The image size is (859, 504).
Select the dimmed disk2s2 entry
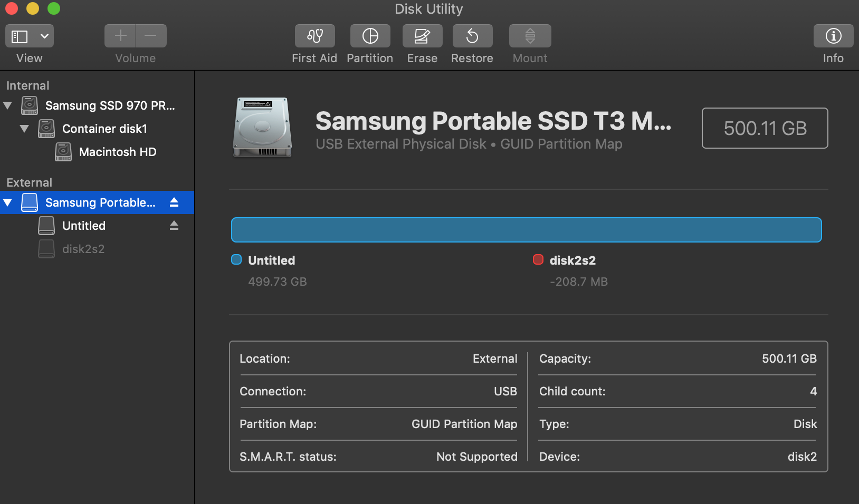pos(97,249)
